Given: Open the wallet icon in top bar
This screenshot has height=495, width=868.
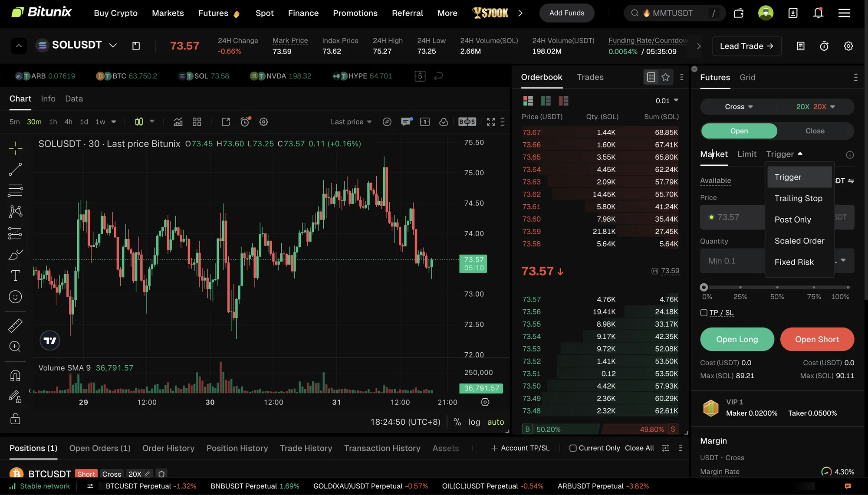Looking at the screenshot, I should 739,13.
